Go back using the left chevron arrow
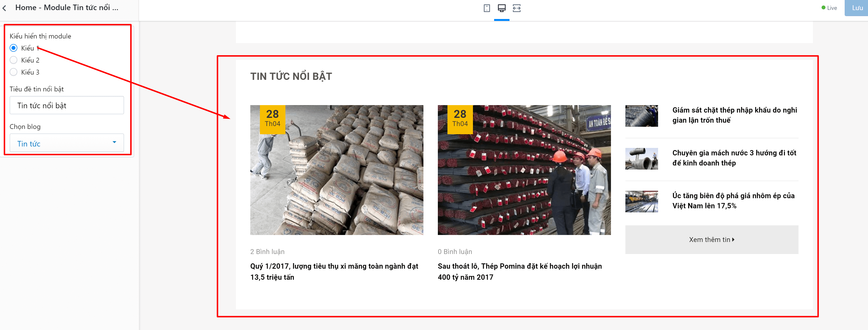 [4, 8]
